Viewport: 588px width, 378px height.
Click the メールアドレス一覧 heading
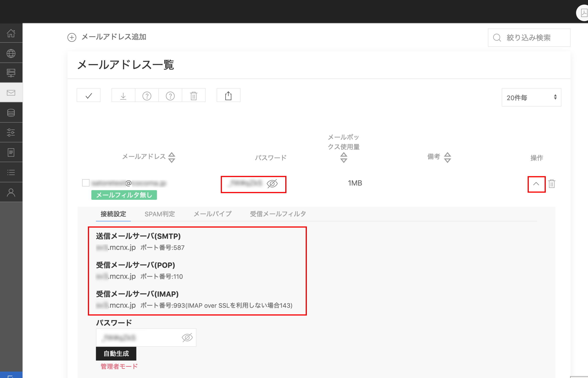point(126,65)
